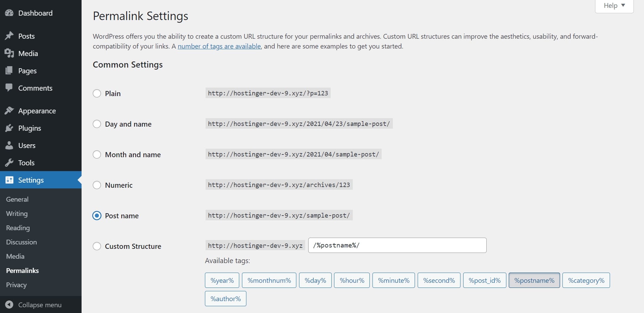The height and width of the screenshot is (313, 644).
Task: Add the %category% tag
Action: click(x=586, y=280)
